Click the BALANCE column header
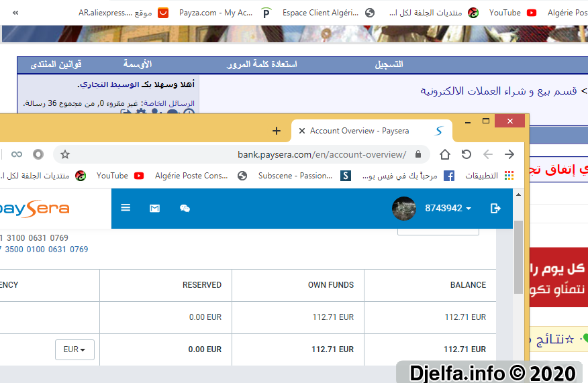 pos(468,285)
